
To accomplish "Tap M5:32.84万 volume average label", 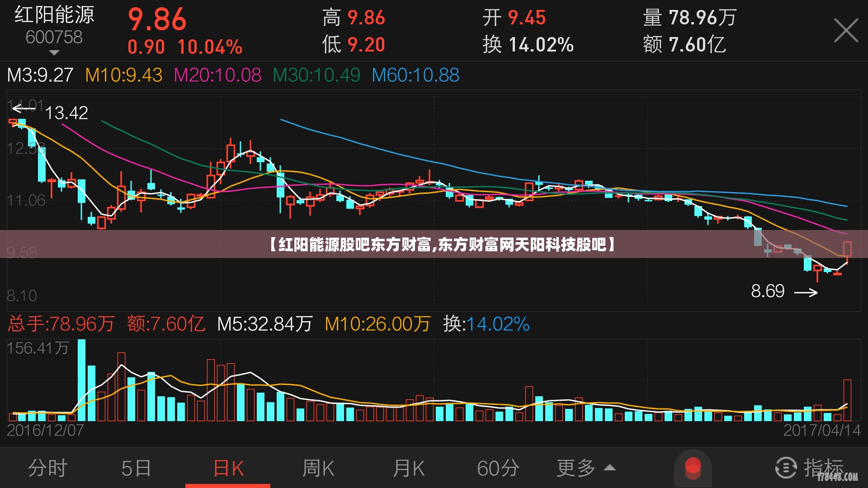I will coord(265,324).
